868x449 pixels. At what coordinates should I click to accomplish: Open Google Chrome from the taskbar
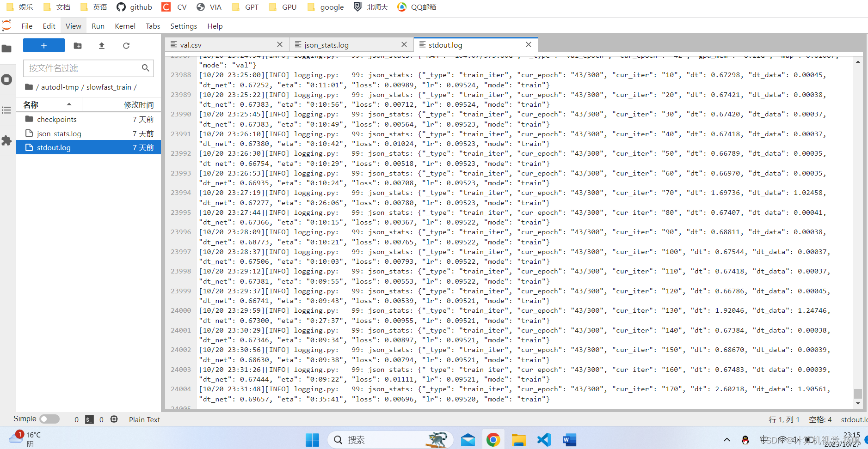point(493,440)
